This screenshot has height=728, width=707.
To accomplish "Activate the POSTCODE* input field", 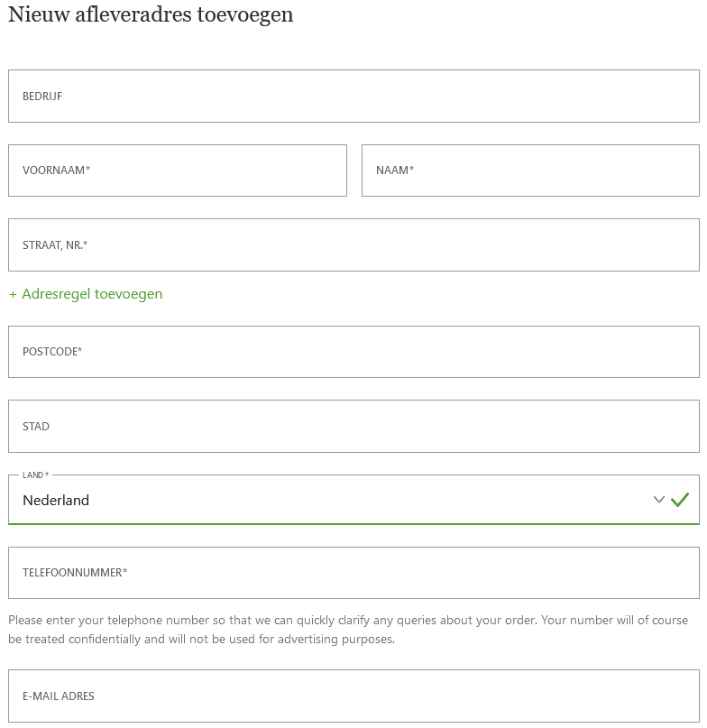I will pos(353,352).
